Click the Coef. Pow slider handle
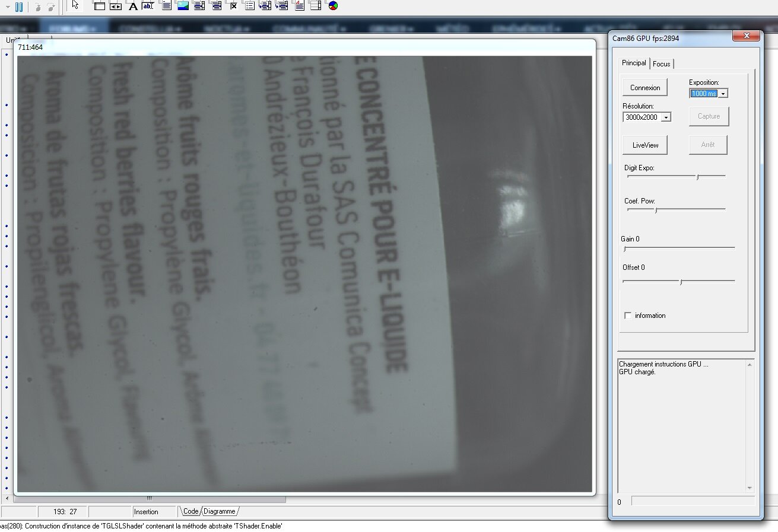Viewport: 778px width, 532px height. tap(656, 210)
